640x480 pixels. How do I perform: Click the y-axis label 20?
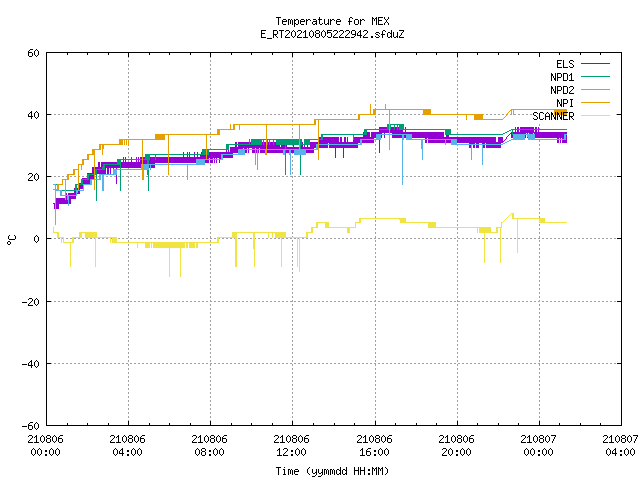(33, 177)
